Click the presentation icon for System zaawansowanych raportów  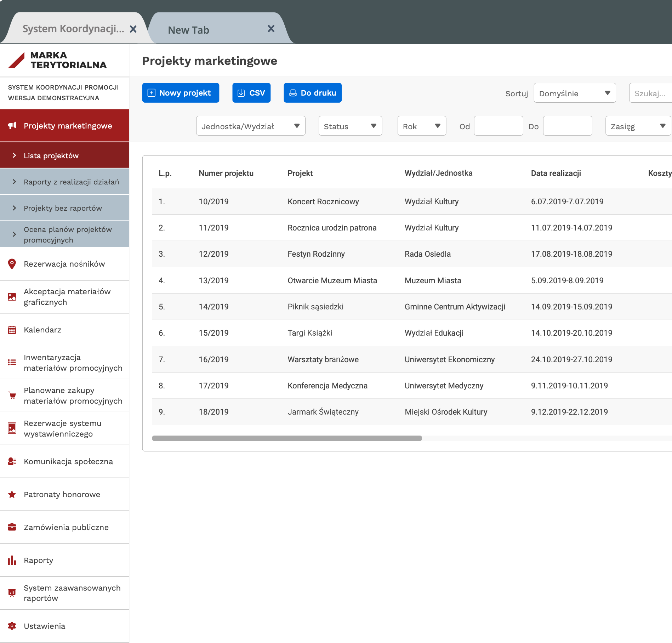pyautogui.click(x=12, y=593)
